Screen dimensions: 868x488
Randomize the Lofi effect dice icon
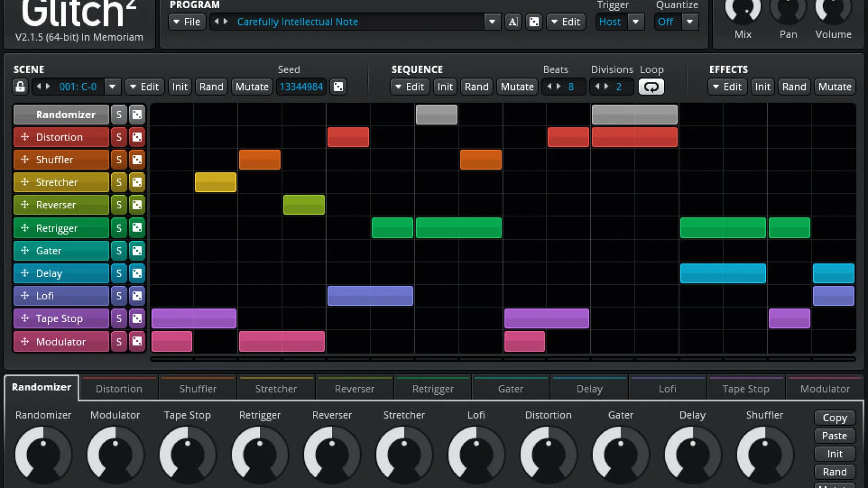[137, 296]
